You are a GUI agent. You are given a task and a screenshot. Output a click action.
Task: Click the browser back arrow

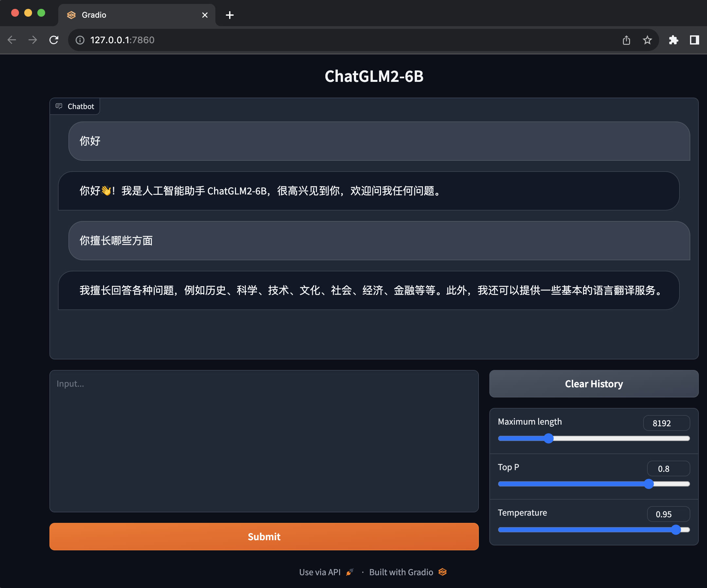pyautogui.click(x=12, y=40)
